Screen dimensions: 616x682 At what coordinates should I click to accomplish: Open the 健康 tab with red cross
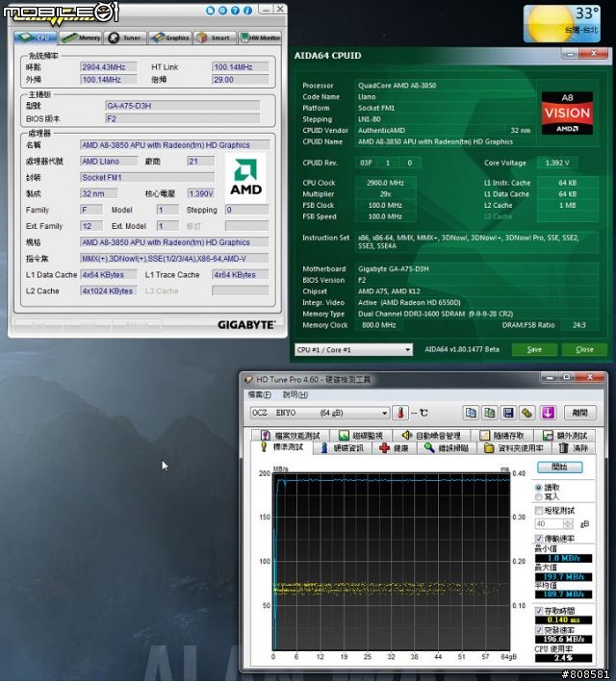[395, 448]
